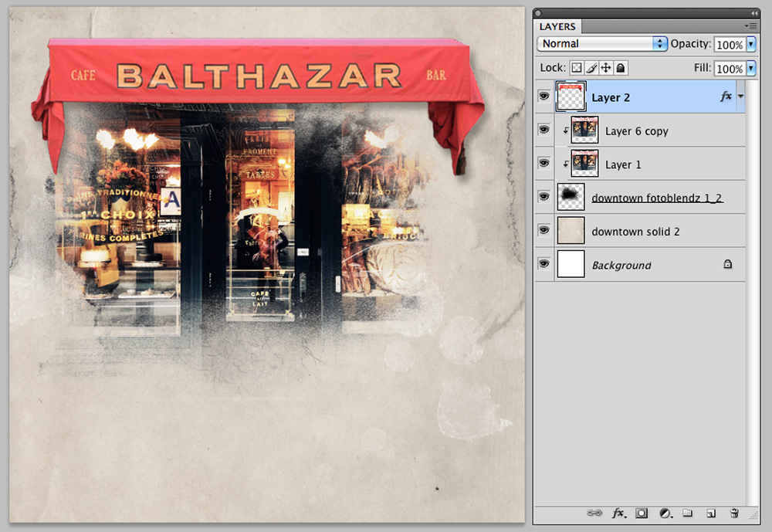Click the clipping arrow on Layer 6 copy
The width and height of the screenshot is (772, 532).
coord(565,130)
